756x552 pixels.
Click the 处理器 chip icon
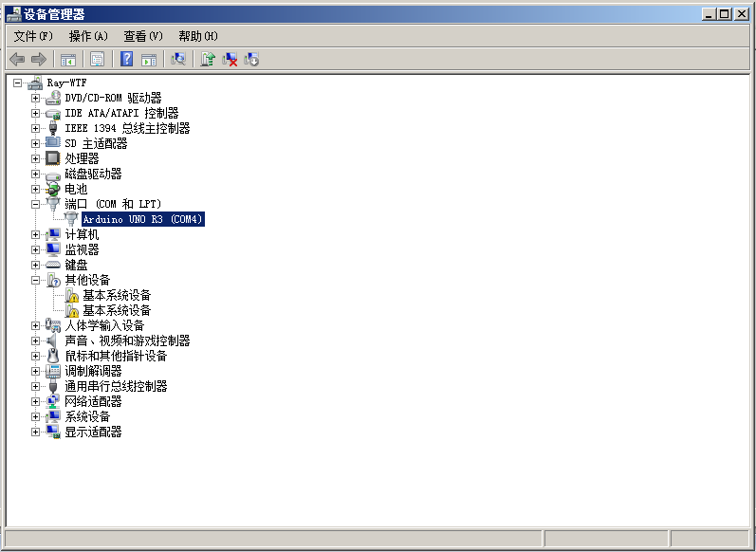click(x=53, y=158)
